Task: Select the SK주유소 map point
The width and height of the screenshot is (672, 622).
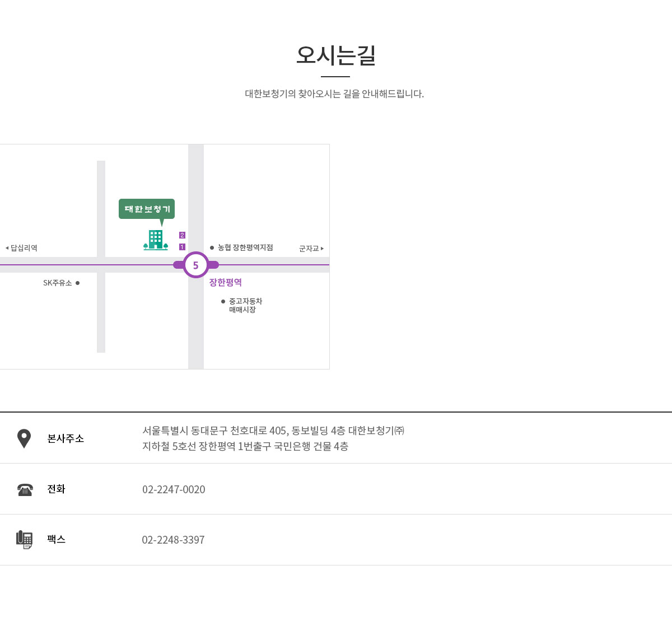Action: [62, 283]
